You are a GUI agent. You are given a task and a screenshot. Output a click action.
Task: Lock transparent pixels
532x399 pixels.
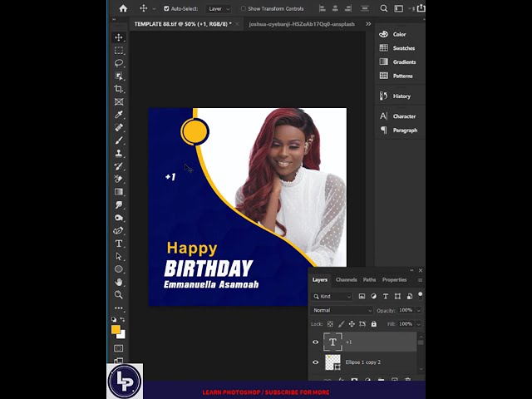(x=330, y=324)
